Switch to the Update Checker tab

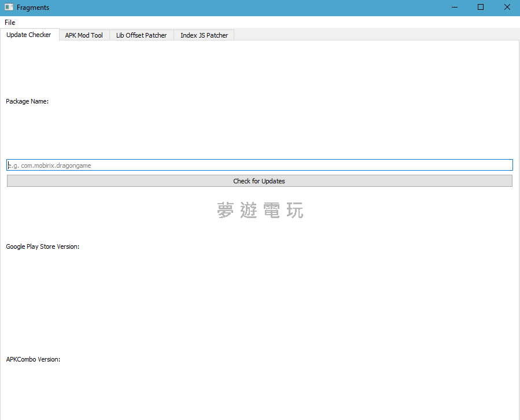[x=29, y=35]
